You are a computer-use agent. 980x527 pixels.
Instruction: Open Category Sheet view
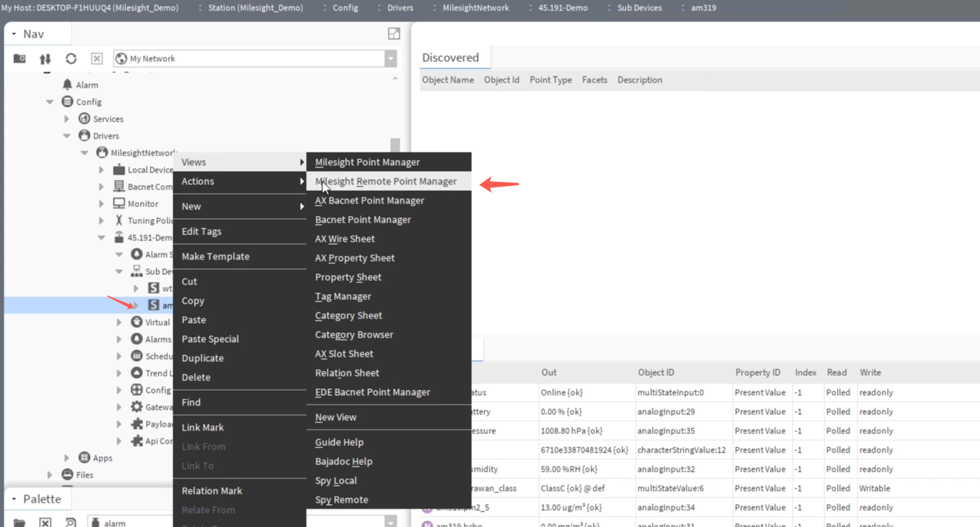pos(348,315)
